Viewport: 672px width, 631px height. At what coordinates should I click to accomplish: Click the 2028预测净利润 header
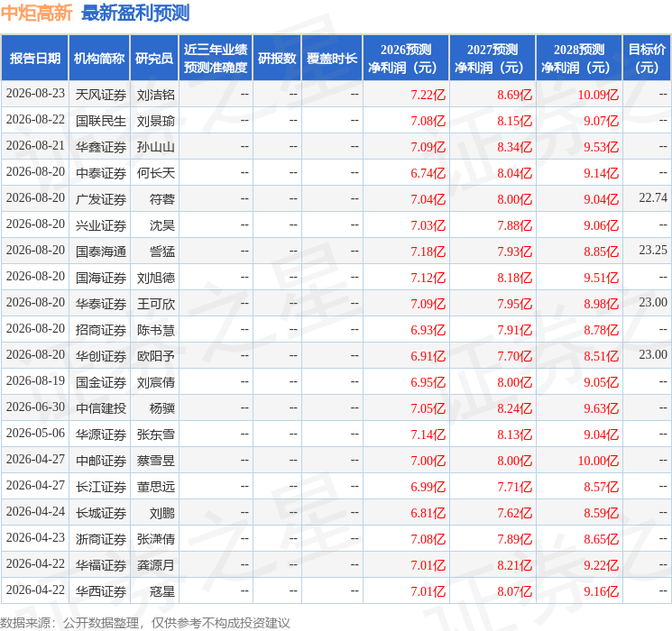point(579,59)
